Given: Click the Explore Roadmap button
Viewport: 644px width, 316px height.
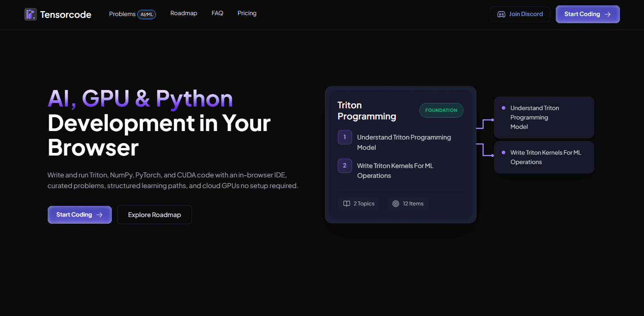Looking at the screenshot, I should point(155,215).
